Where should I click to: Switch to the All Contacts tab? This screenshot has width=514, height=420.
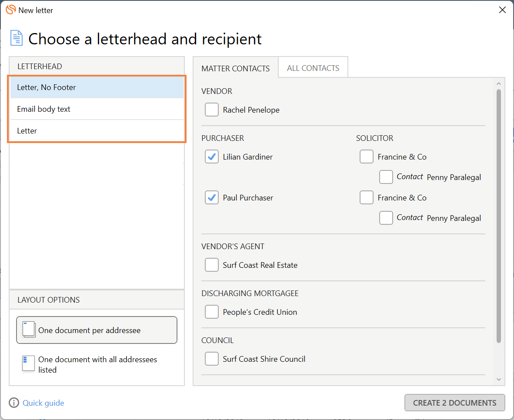pyautogui.click(x=313, y=68)
